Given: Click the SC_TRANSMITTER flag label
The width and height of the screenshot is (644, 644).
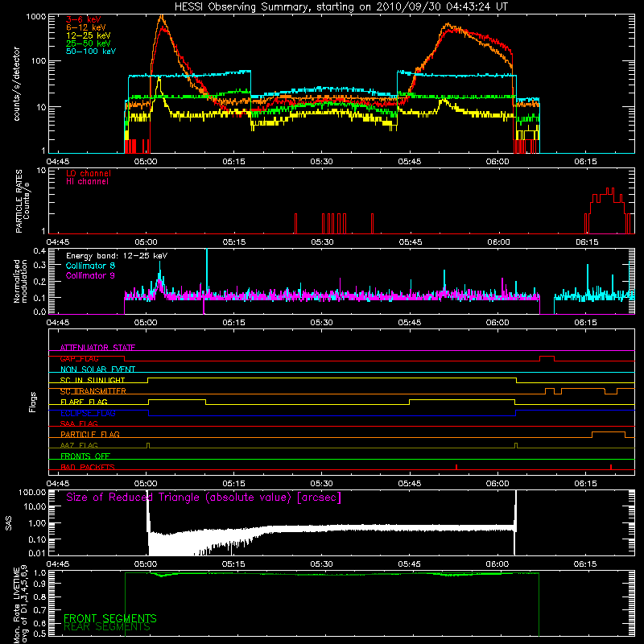Looking at the screenshot, I should tap(93, 391).
